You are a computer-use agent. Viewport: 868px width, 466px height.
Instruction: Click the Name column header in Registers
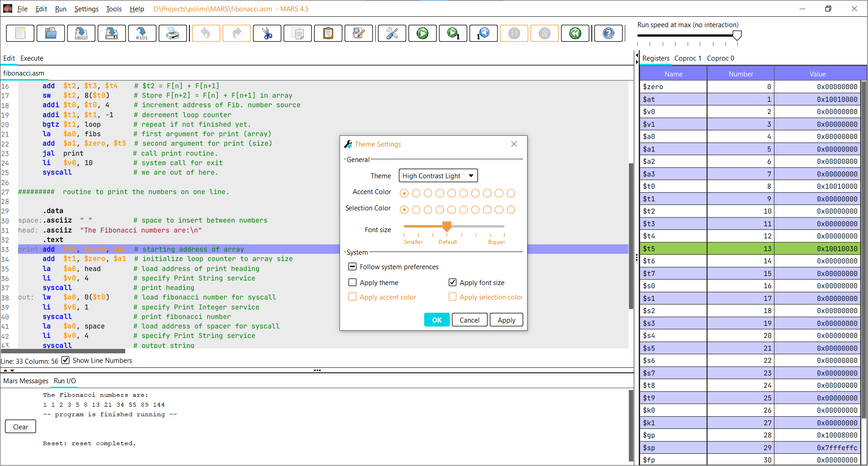(673, 74)
